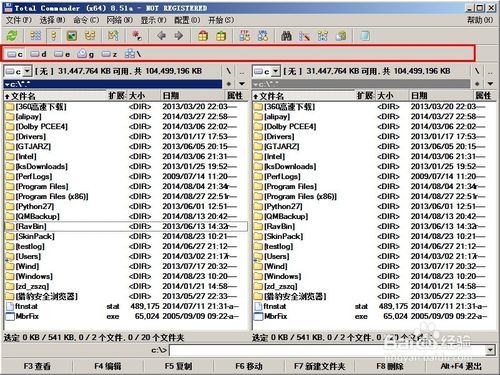Open right panel favorites star button
500x375 pixels.
477,84
